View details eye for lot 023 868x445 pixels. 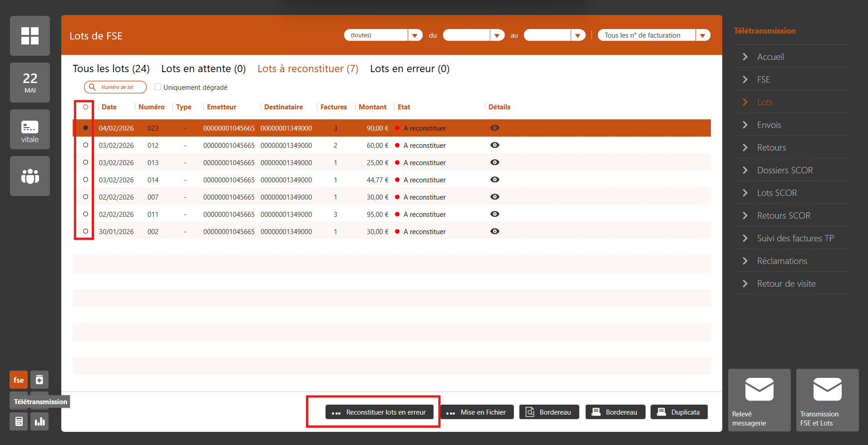click(495, 128)
